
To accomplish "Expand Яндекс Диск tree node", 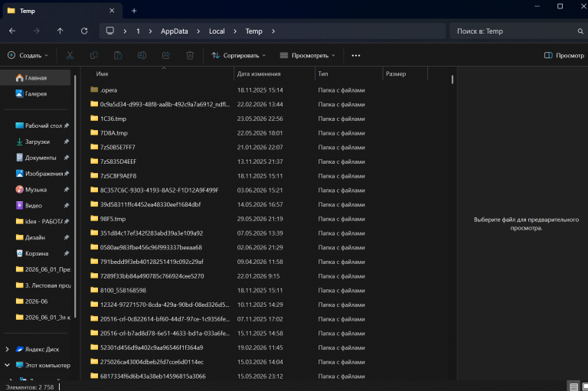I will click(7, 350).
